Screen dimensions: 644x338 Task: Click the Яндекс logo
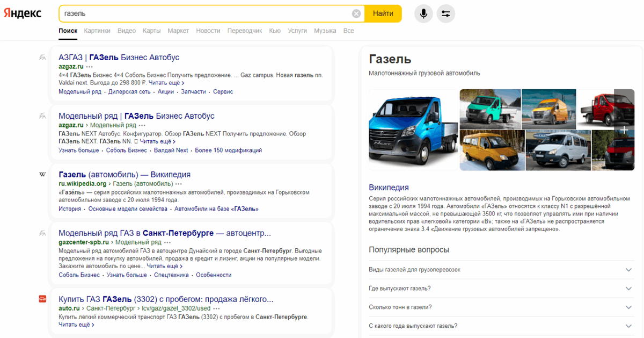(23, 13)
